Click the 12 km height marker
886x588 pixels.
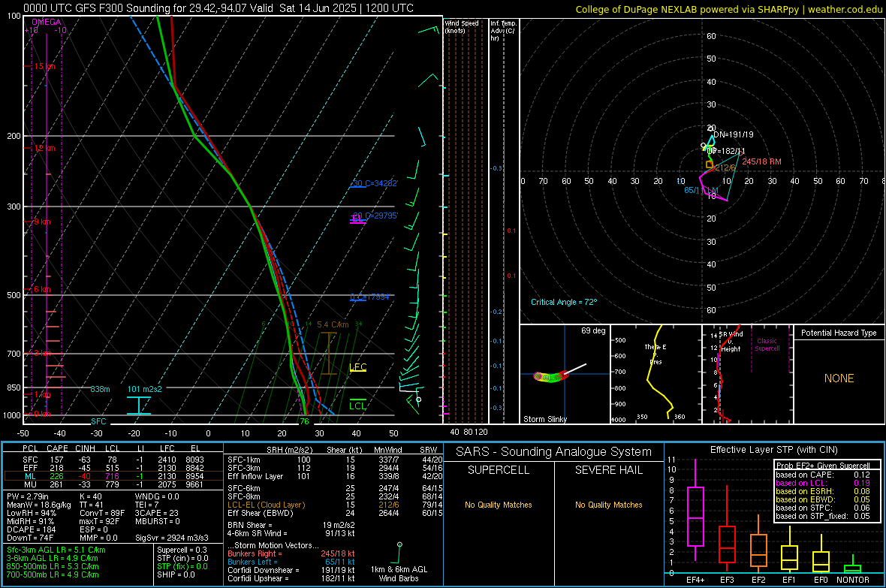point(44,148)
